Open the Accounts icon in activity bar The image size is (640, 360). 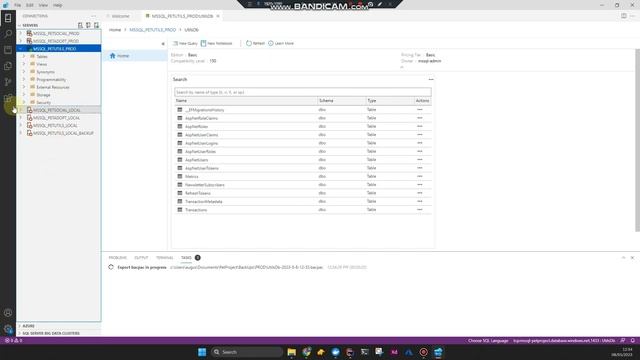(8, 313)
